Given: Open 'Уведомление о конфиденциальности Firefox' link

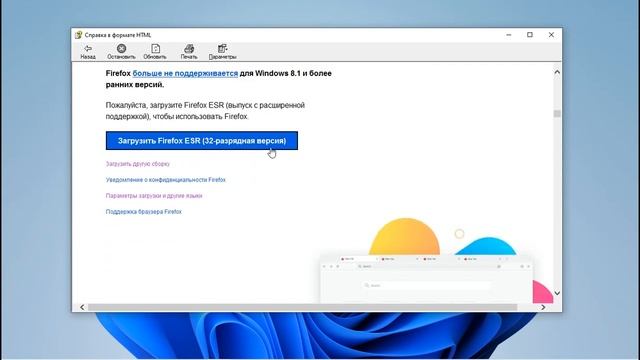Looking at the screenshot, I should click(166, 180).
